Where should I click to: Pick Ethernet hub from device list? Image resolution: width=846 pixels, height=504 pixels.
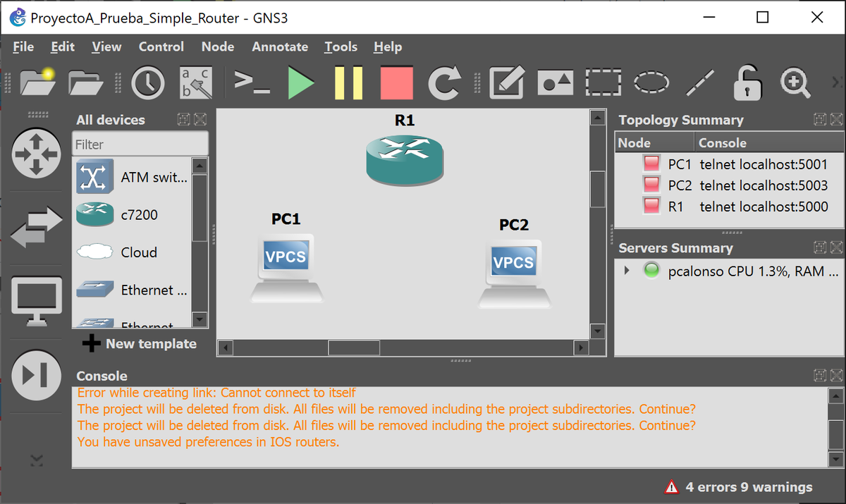(x=132, y=289)
